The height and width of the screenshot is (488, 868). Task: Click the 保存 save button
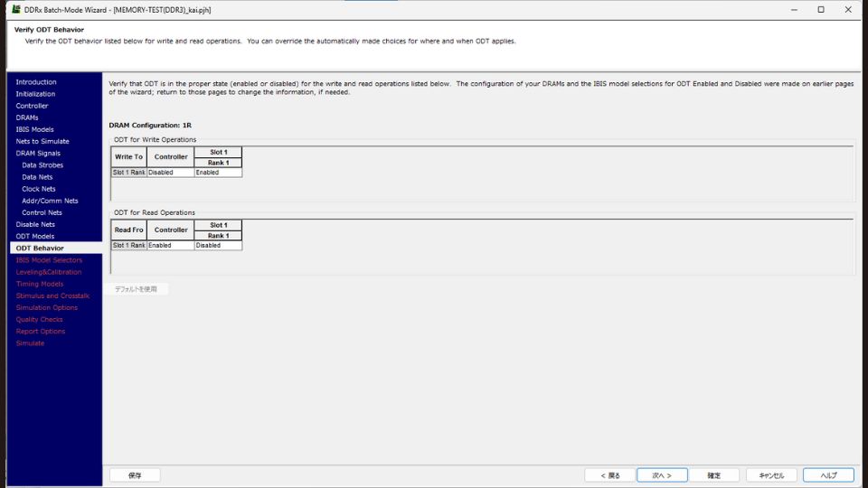pos(135,475)
